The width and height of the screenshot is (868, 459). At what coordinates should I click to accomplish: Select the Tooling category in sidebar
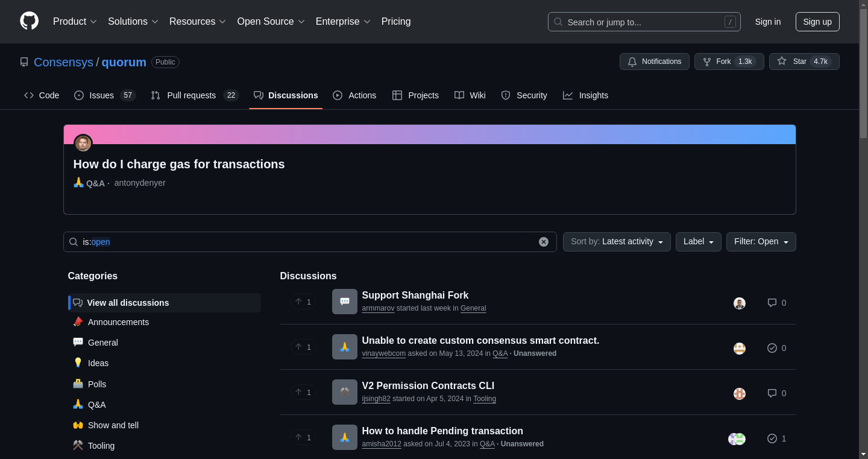[165, 446]
